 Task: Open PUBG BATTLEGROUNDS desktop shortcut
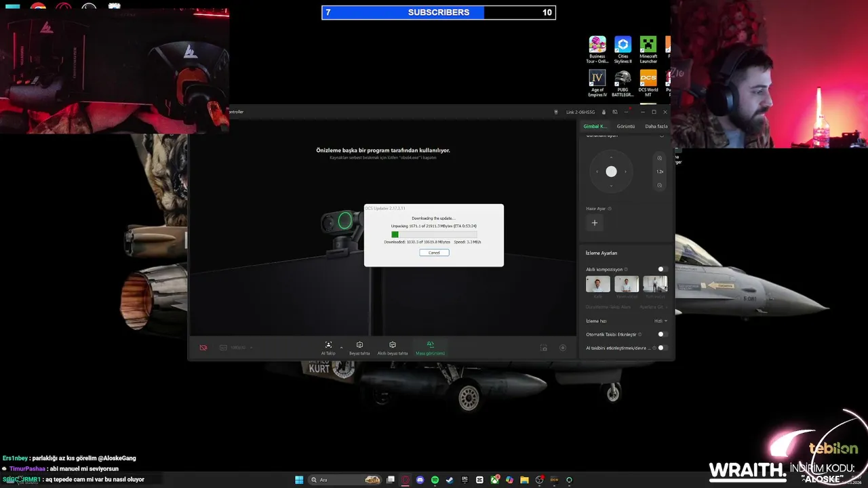click(623, 84)
